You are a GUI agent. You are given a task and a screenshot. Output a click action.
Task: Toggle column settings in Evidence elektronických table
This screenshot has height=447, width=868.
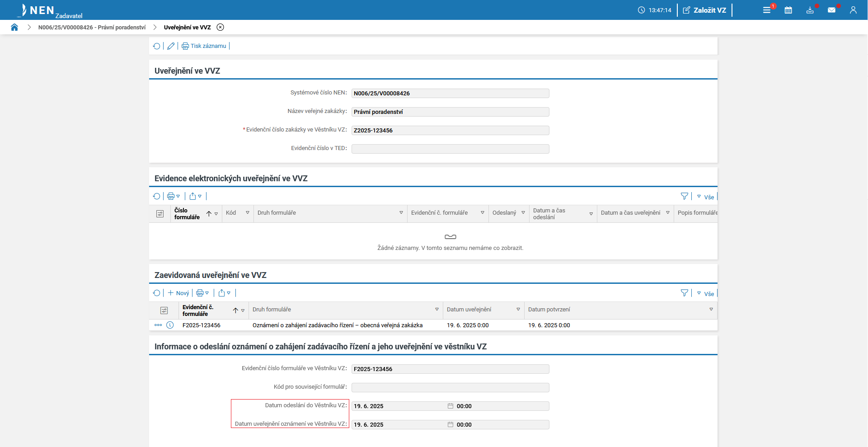click(x=160, y=214)
